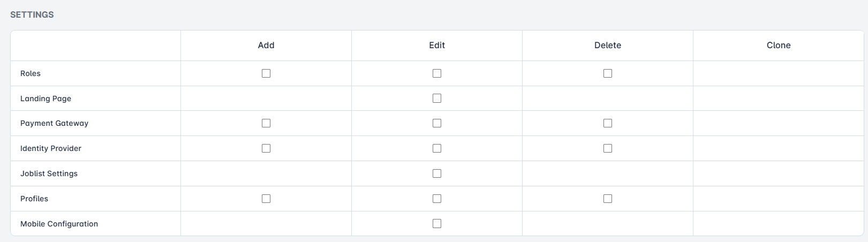Enable Add permission for Roles
This screenshot has width=868, height=242.
pyautogui.click(x=266, y=73)
